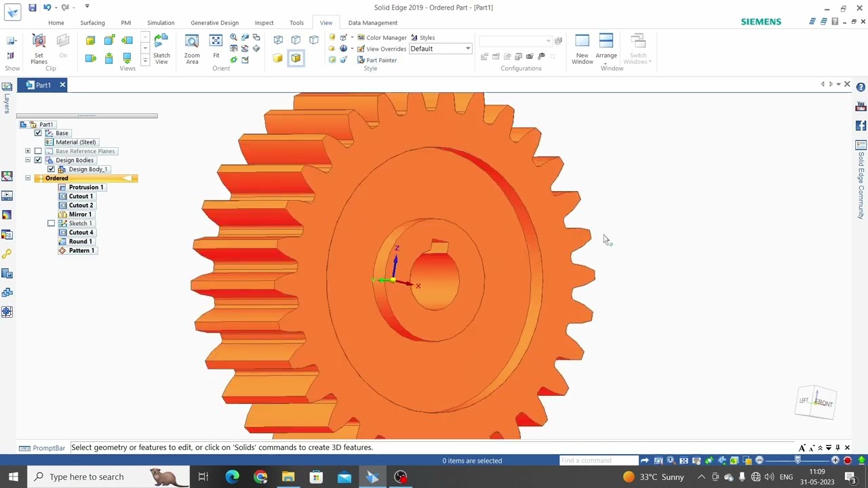Click the Help question mark icon
Image resolution: width=868 pixels, height=488 pixels.
[861, 87]
